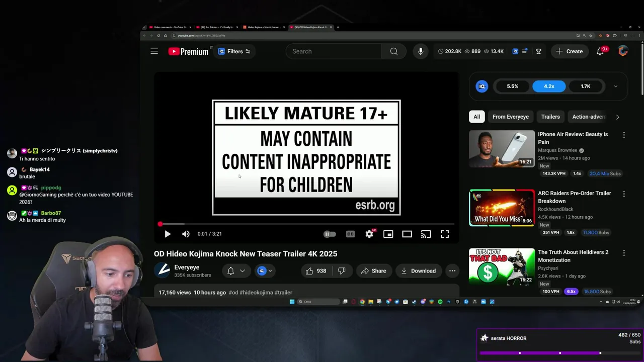Screen dimensions: 644x362
Task: Switch to Hideo Kojima e Niantic tab
Action: coord(264,27)
